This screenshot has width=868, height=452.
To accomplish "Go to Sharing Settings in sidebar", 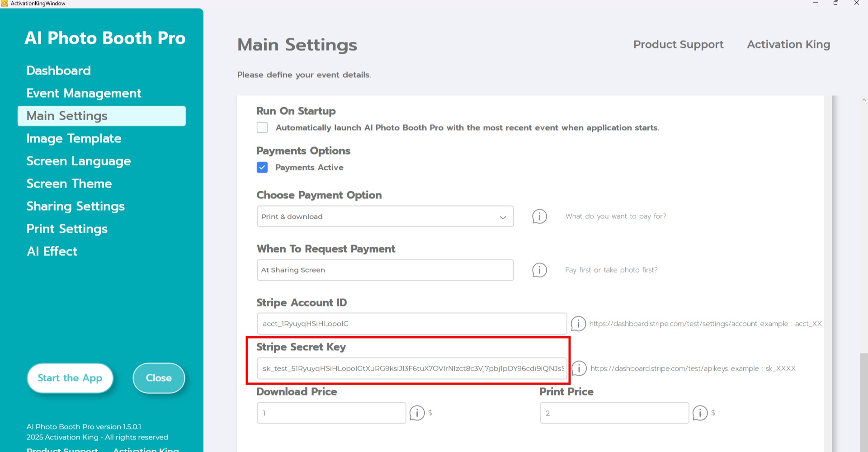I will tap(75, 206).
